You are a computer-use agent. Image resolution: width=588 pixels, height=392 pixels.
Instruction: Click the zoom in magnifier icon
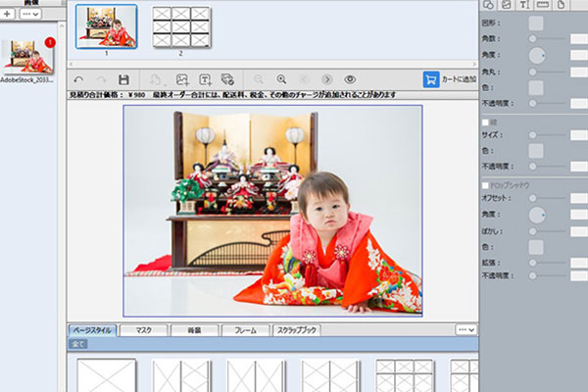point(281,79)
